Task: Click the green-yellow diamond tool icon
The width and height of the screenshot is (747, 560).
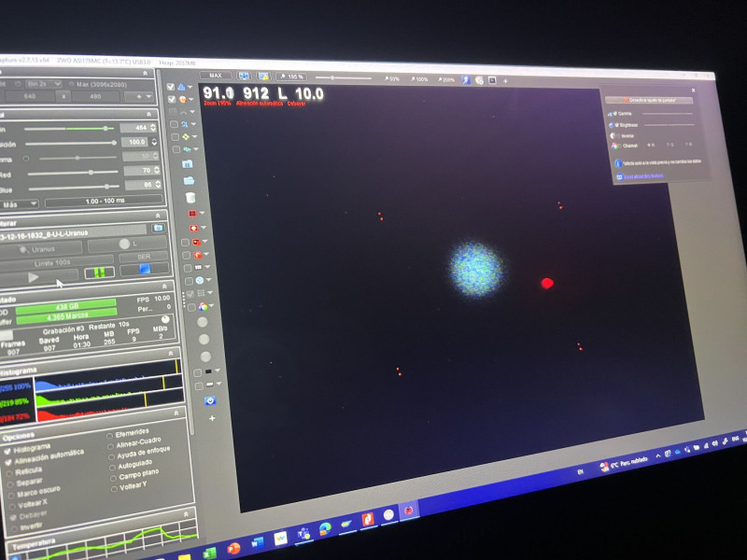Action: point(185,136)
